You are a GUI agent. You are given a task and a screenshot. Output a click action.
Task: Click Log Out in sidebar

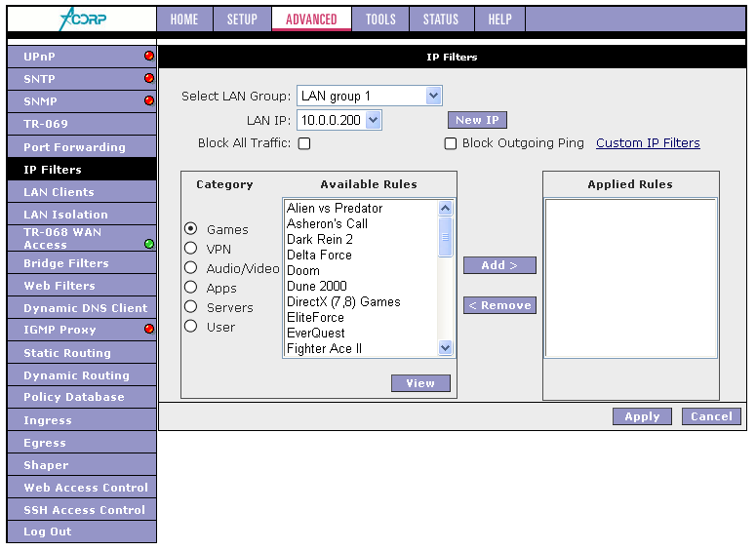coord(82,531)
